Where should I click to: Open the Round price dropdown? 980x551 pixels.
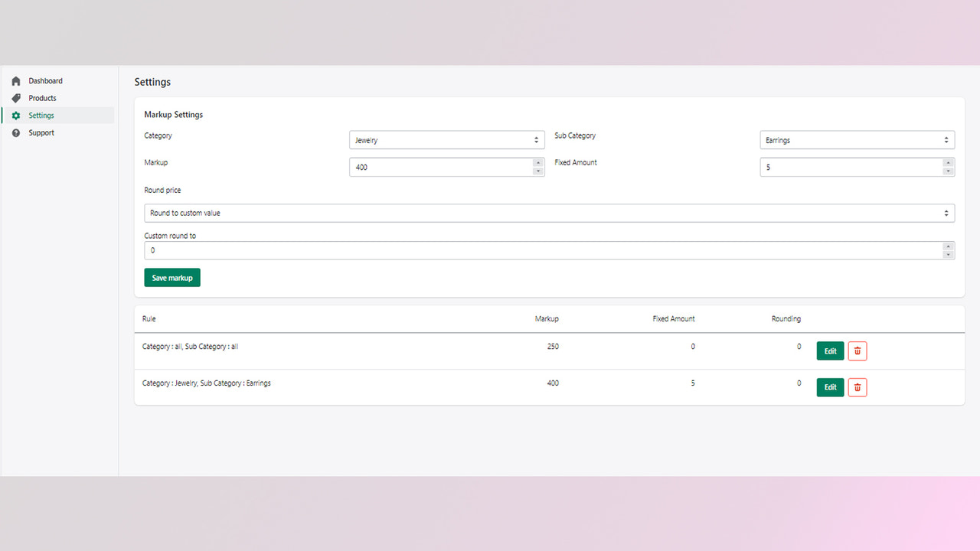[549, 213]
